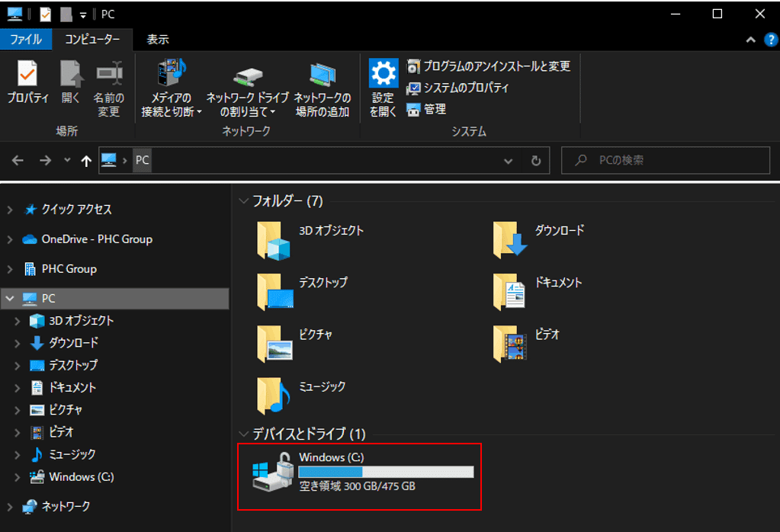Screen dimensions: 780x532
Task: Collapse the PC tree node
Action: point(9,298)
